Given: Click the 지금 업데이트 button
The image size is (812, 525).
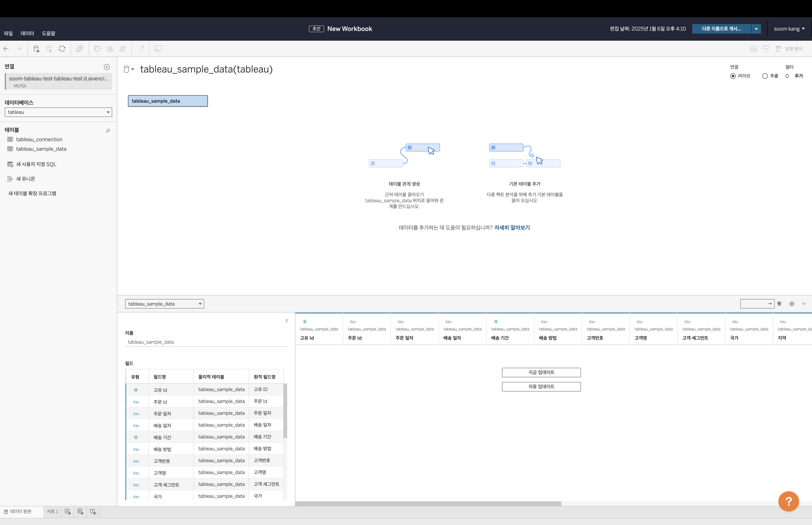Looking at the screenshot, I should click(x=541, y=372).
